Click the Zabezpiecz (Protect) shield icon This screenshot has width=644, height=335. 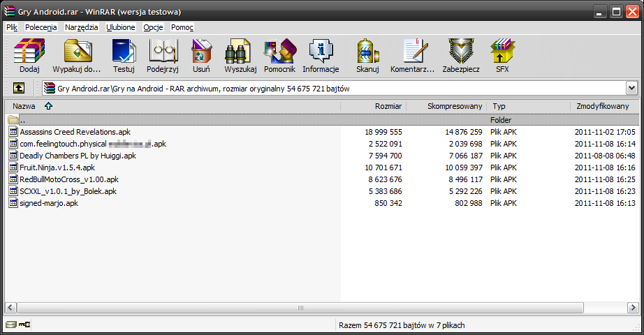[x=460, y=56]
